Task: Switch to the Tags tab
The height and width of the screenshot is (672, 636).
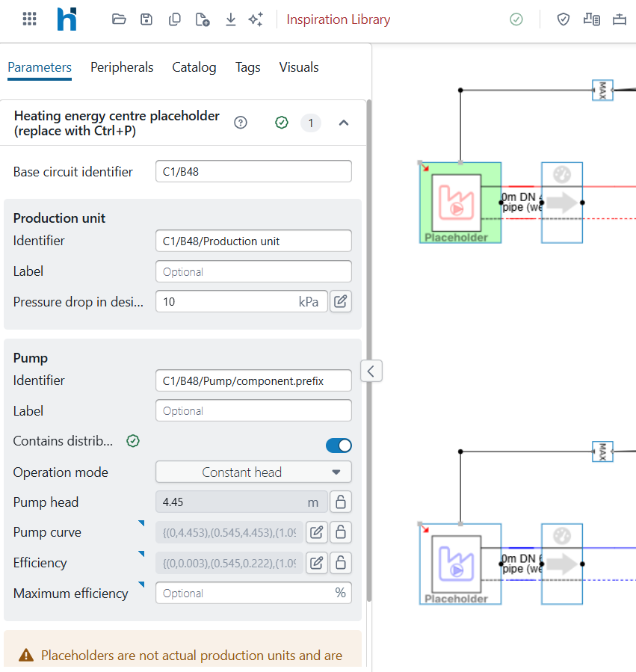Action: [x=247, y=67]
